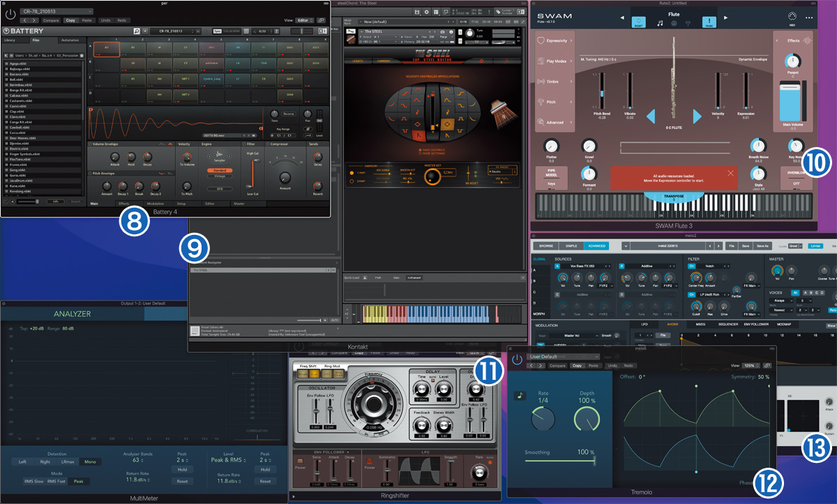
Task: Click the next preset arrow in melo2 Alchemy
Action: [x=718, y=246]
